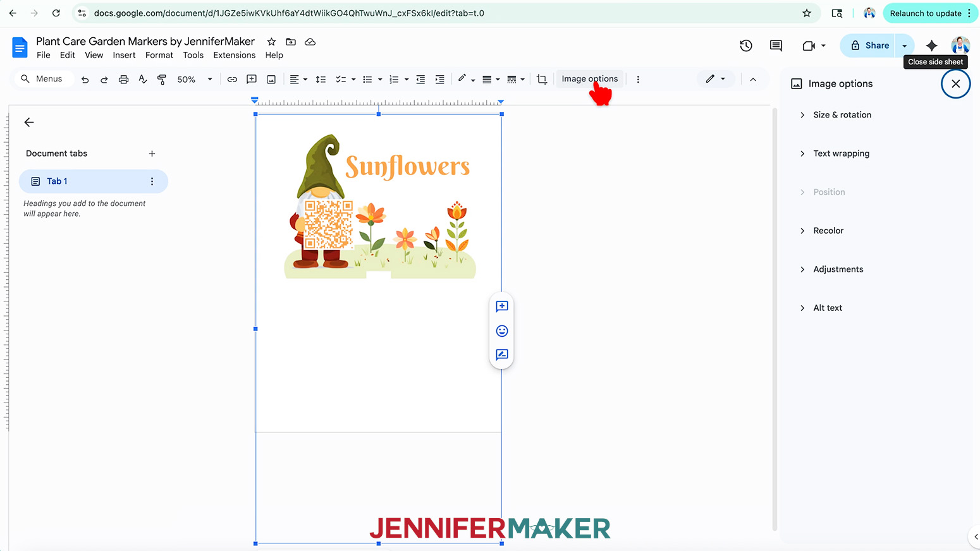Open the 50% zoom dropdown
Viewport: 980px width, 551px height.
click(195, 80)
